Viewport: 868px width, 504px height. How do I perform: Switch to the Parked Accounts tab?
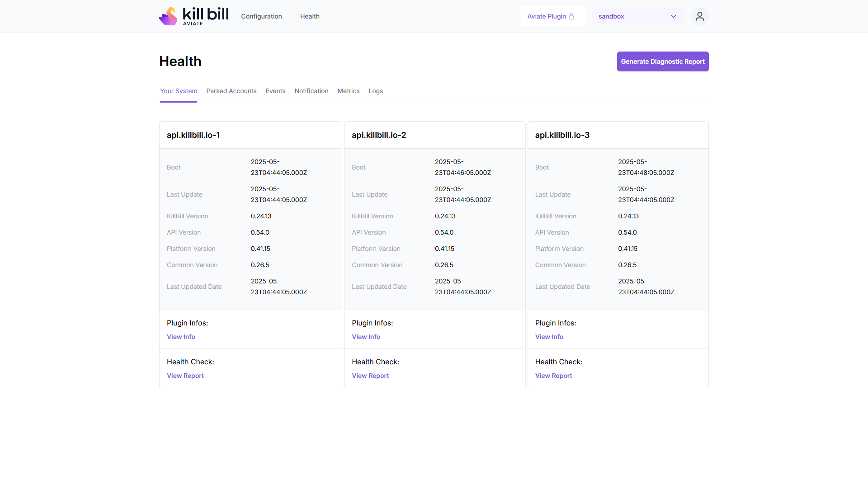231,91
